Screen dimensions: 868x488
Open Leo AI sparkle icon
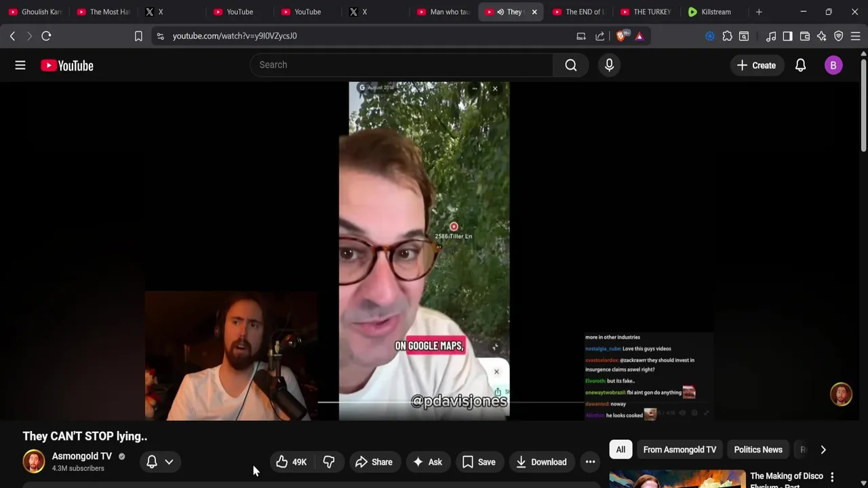821,36
